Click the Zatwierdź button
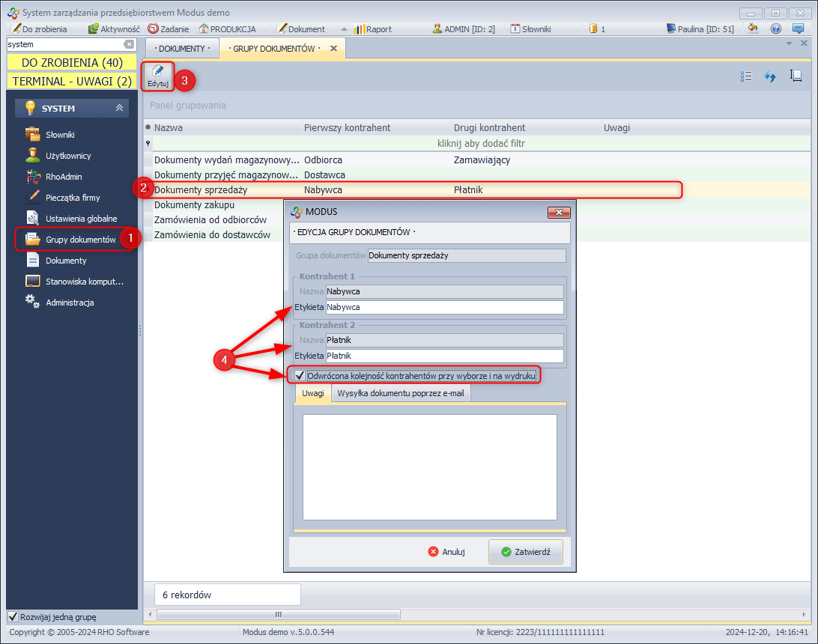Image resolution: width=818 pixels, height=644 pixels. click(525, 552)
